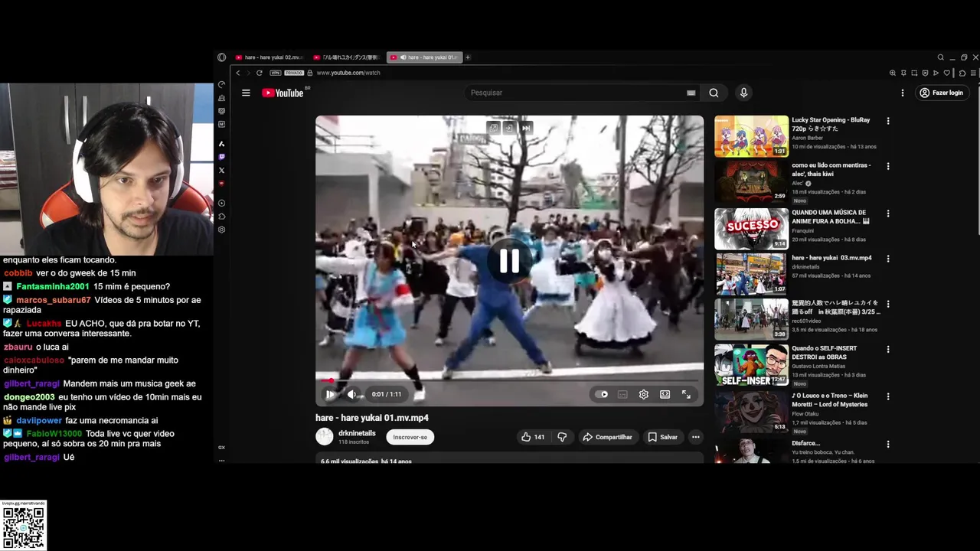
Task: Go to the YouTube home logo
Action: (283, 93)
